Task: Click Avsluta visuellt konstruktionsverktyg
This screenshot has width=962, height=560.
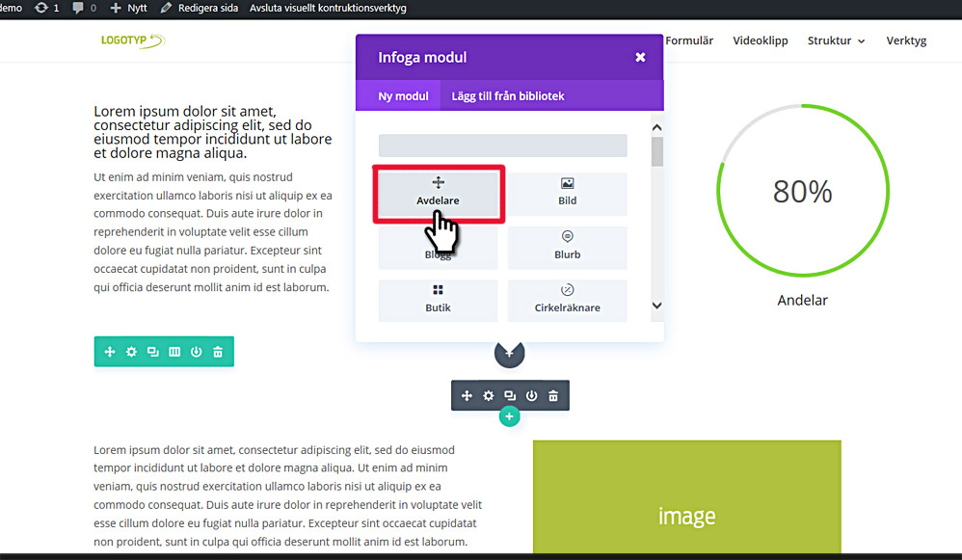Action: (328, 8)
